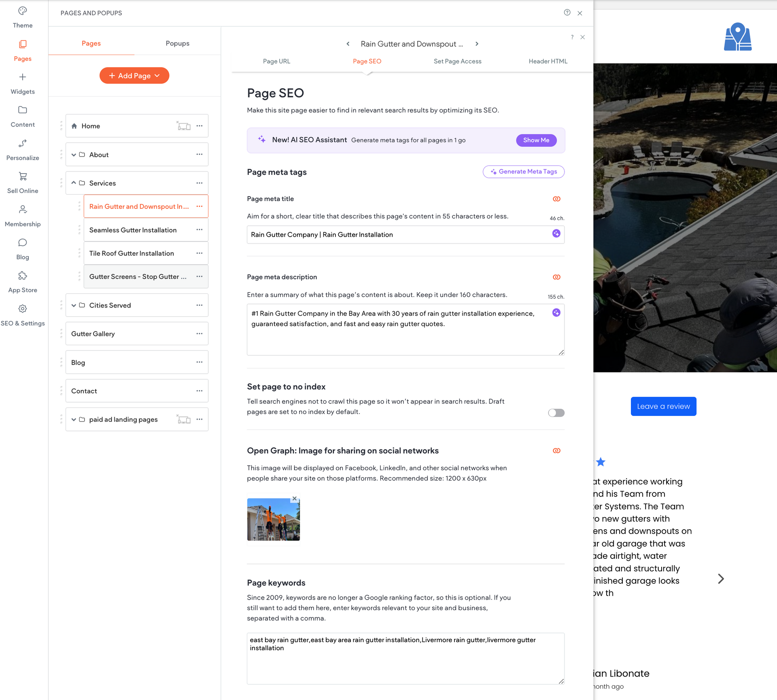Open options menu for Home page

(x=200, y=126)
